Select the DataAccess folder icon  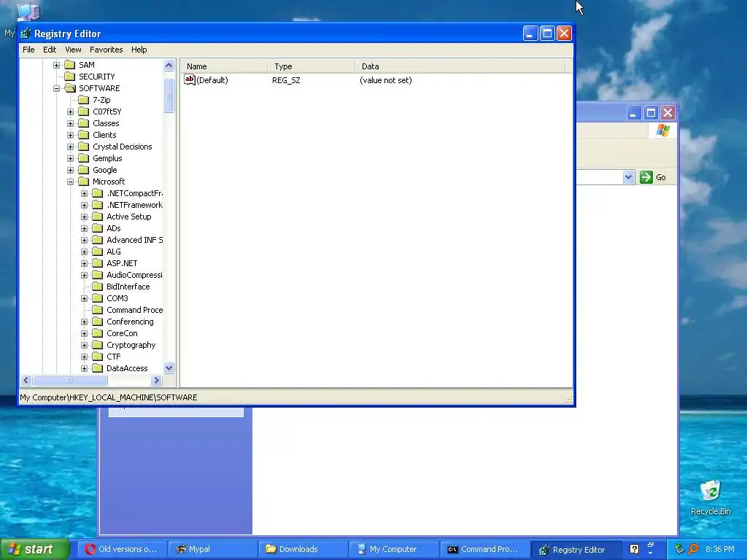tap(98, 368)
